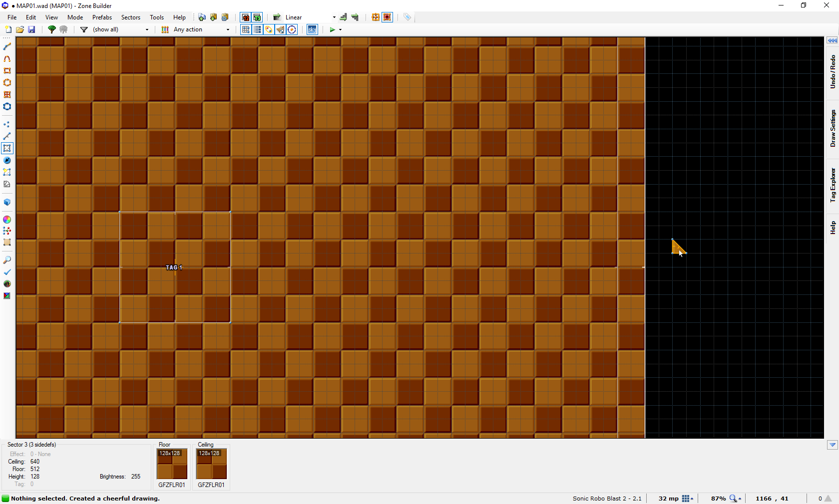The image size is (839, 504).
Task: Open the Tools menu
Action: [x=157, y=17]
